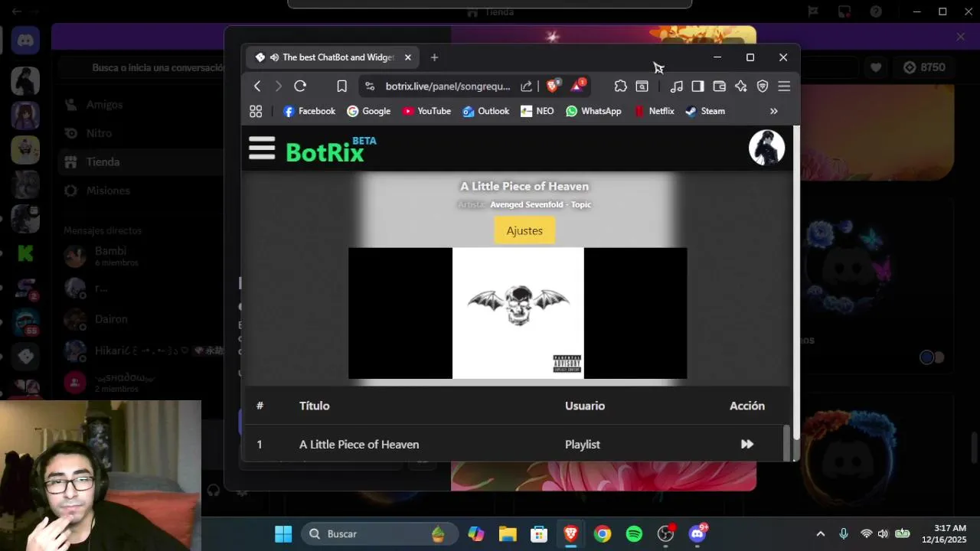This screenshot has width=980, height=551.
Task: Open Microsoft Store from taskbar
Action: (x=539, y=533)
